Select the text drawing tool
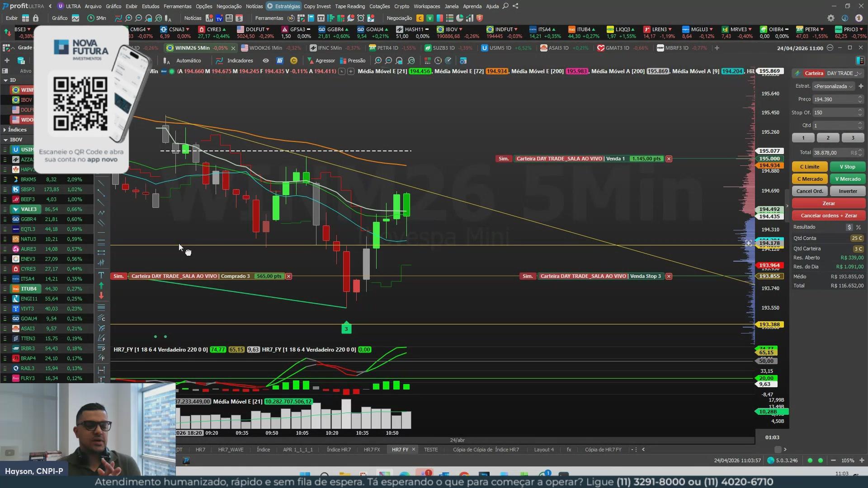Image resolution: width=868 pixels, height=488 pixels. [x=101, y=275]
